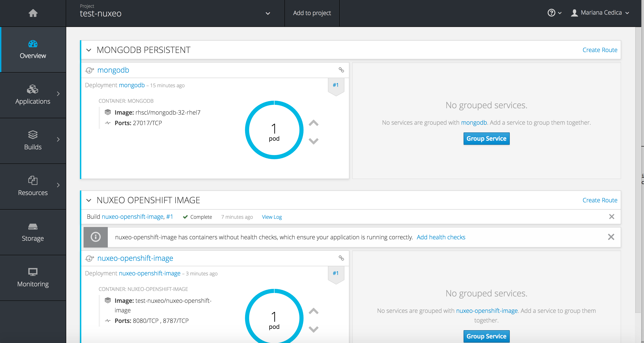Select the Resources menu item
644x343 pixels.
pyautogui.click(x=33, y=187)
